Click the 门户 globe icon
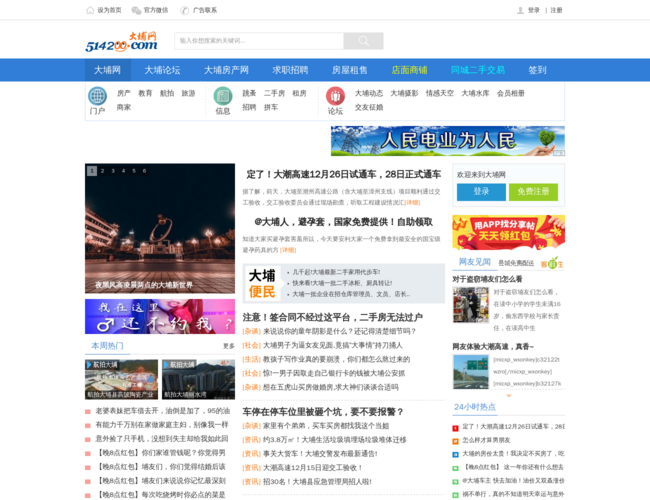Image resolution: width=650 pixels, height=500 pixels. tap(97, 96)
